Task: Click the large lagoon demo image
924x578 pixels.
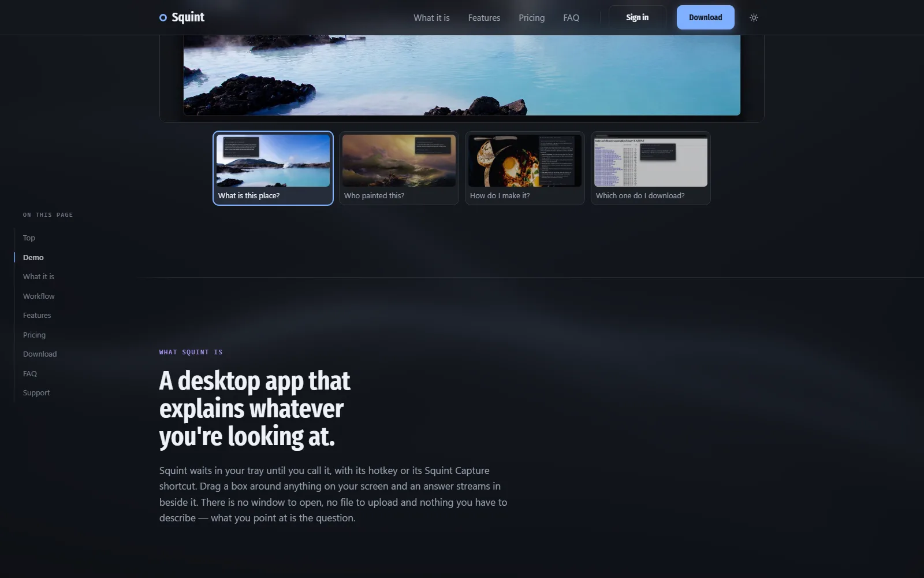Action: (x=462, y=75)
